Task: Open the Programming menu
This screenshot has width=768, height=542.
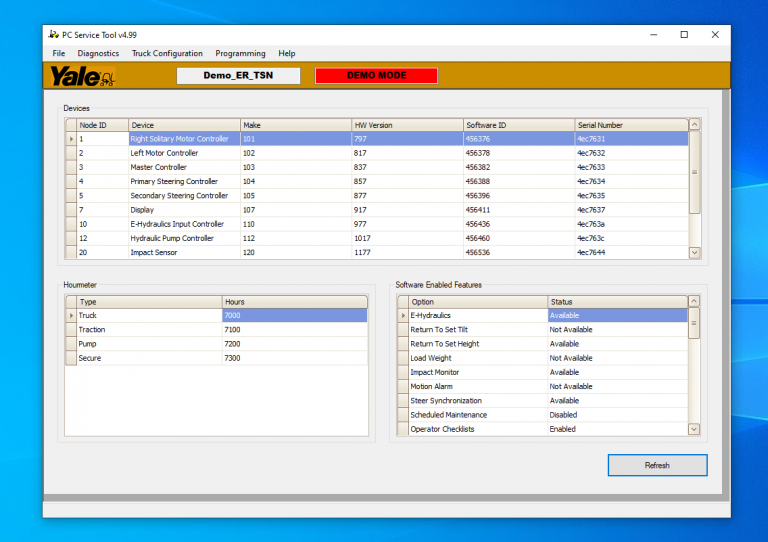Action: pos(240,53)
